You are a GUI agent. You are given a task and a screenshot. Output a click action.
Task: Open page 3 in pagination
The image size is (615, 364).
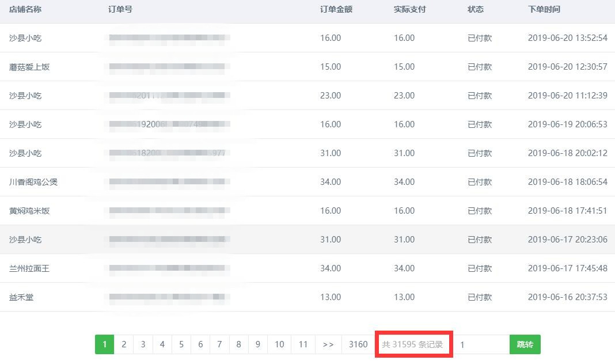(x=143, y=344)
